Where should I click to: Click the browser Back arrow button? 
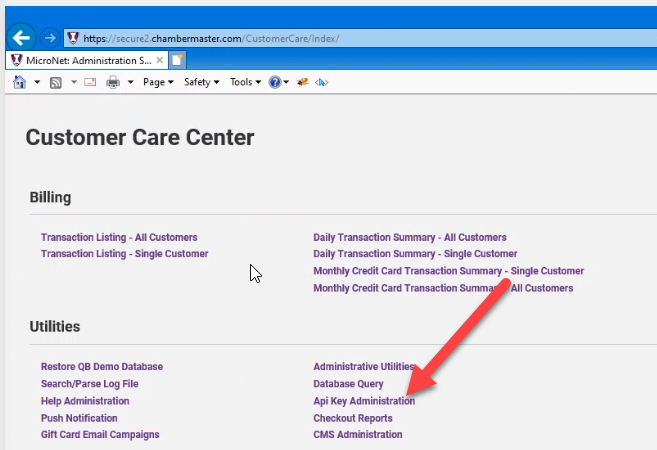pyautogui.click(x=21, y=37)
